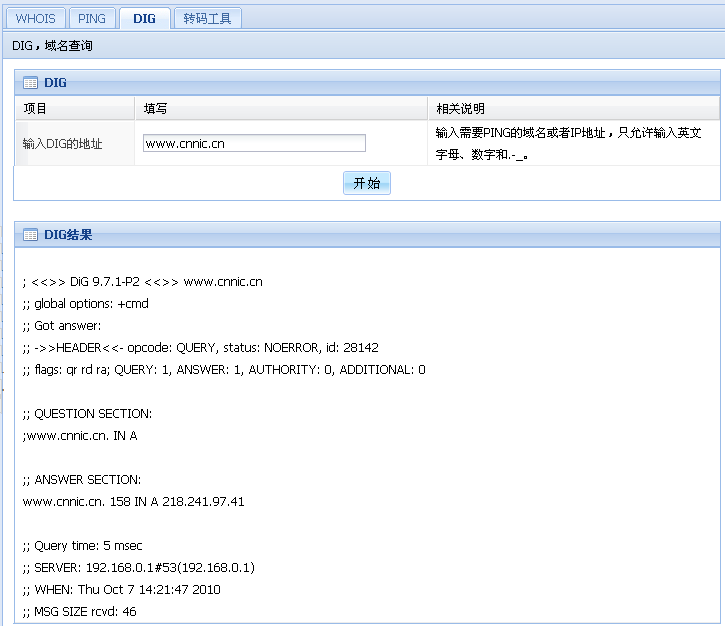Open the PING tab
The image size is (725, 626).
pyautogui.click(x=92, y=19)
